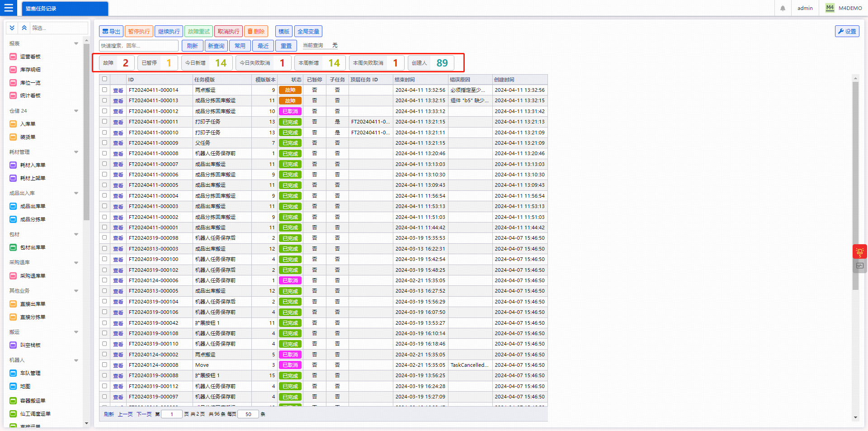868x431 pixels.
Task: Filter by 本周新增 count tile
Action: coord(320,63)
